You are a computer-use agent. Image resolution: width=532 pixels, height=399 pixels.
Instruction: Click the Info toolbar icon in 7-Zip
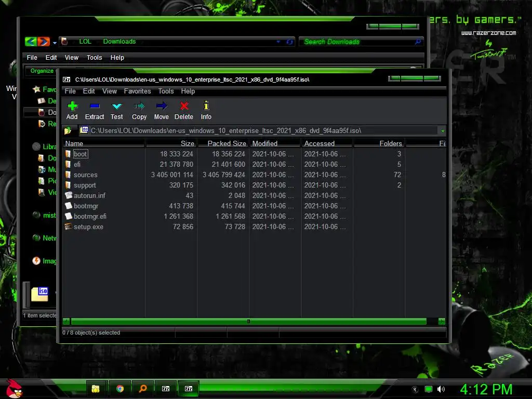pyautogui.click(x=206, y=105)
